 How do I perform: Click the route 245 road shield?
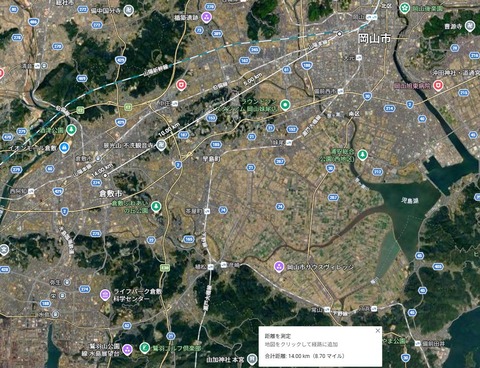(254, 50)
